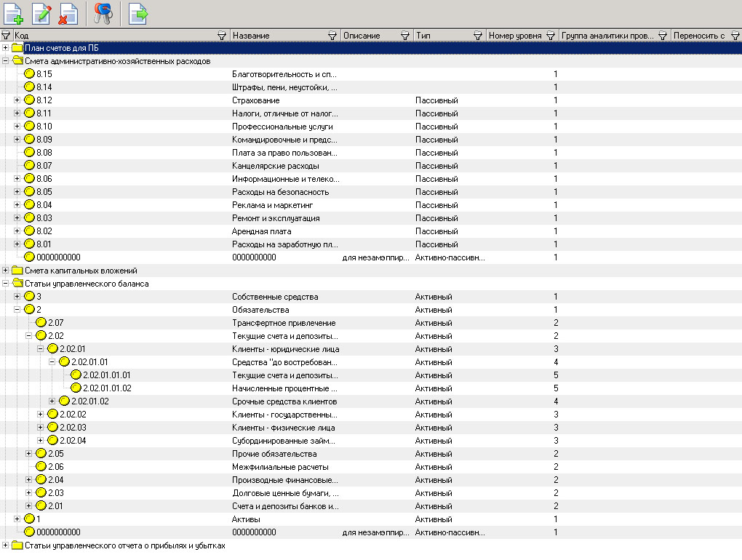Click the export document green arrow icon
Image resolution: width=742 pixels, height=560 pixels.
[x=138, y=13]
